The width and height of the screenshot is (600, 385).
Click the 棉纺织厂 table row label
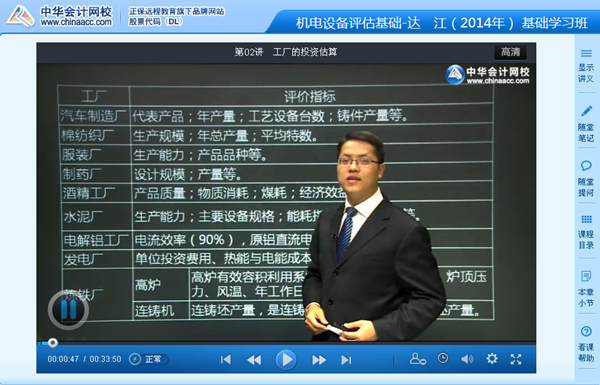coord(87,135)
